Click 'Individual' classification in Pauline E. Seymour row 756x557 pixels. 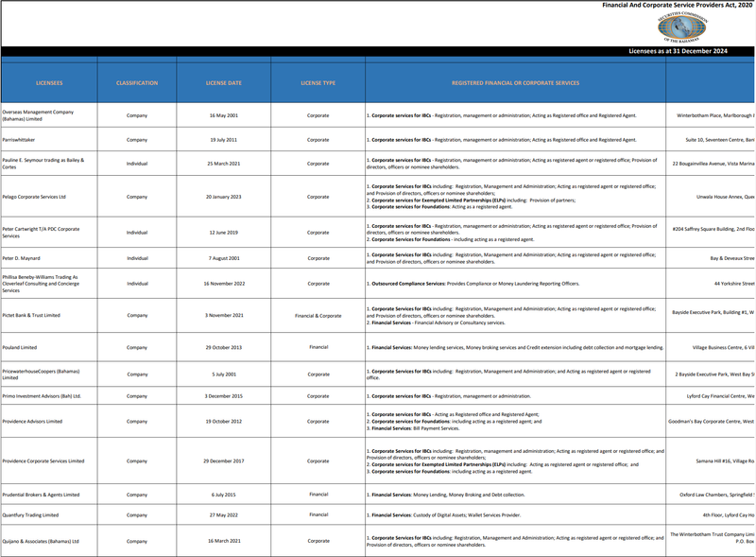pos(137,164)
